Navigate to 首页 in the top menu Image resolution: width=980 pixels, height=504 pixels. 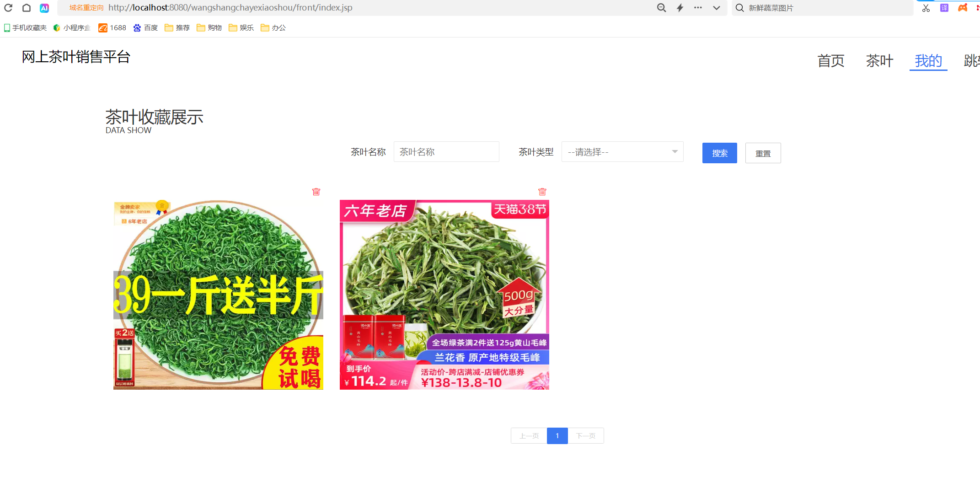tap(830, 61)
